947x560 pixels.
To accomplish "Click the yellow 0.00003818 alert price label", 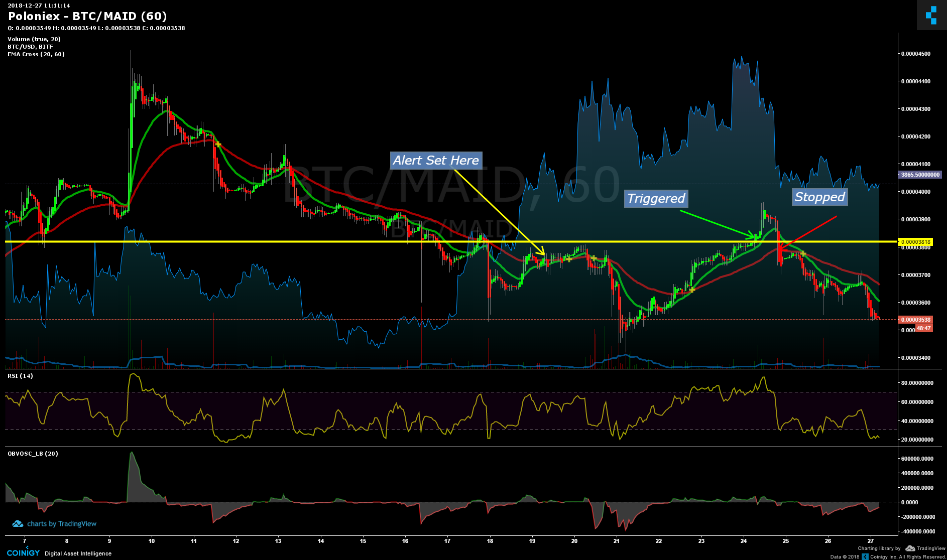I will [915, 242].
